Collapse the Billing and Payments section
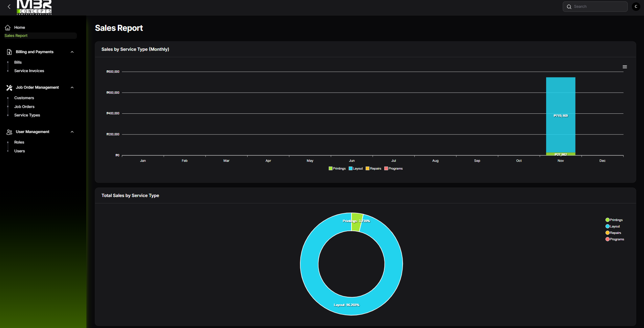 point(72,52)
